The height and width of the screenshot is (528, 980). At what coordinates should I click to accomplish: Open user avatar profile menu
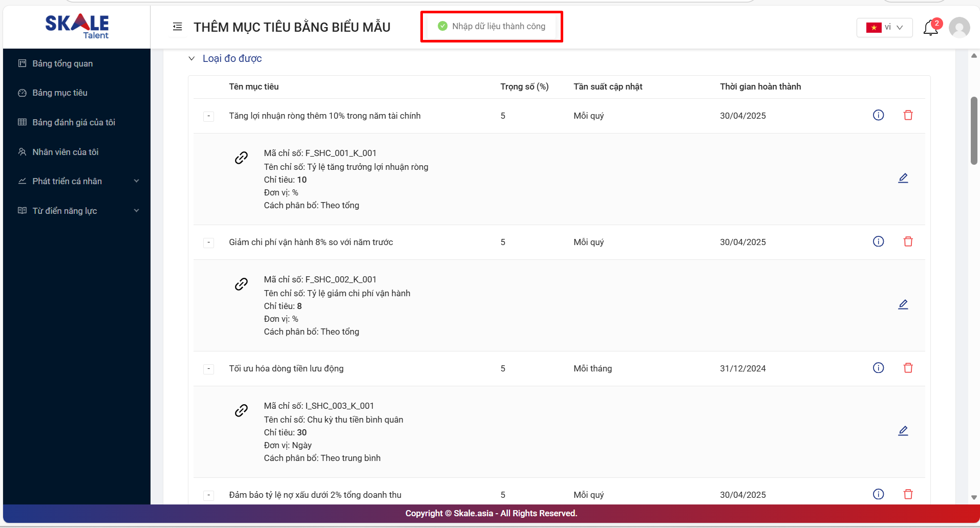(958, 28)
